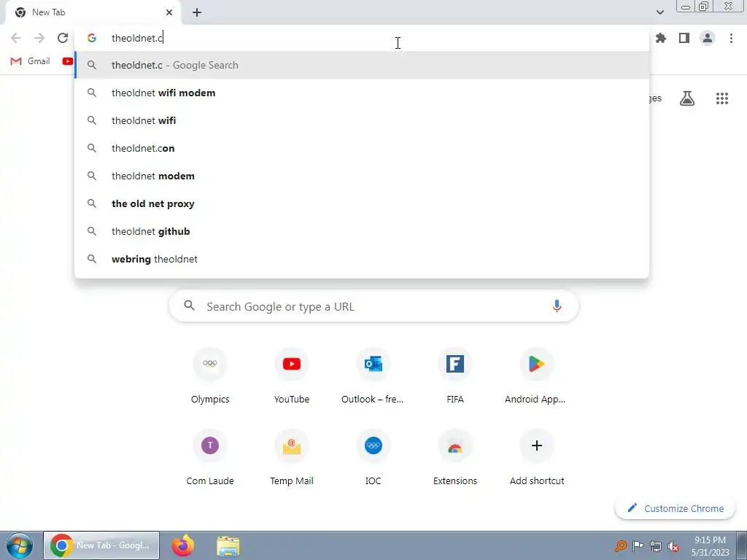Choose the "theoldnet modem" suggestion
747x560 pixels.
tap(362, 176)
